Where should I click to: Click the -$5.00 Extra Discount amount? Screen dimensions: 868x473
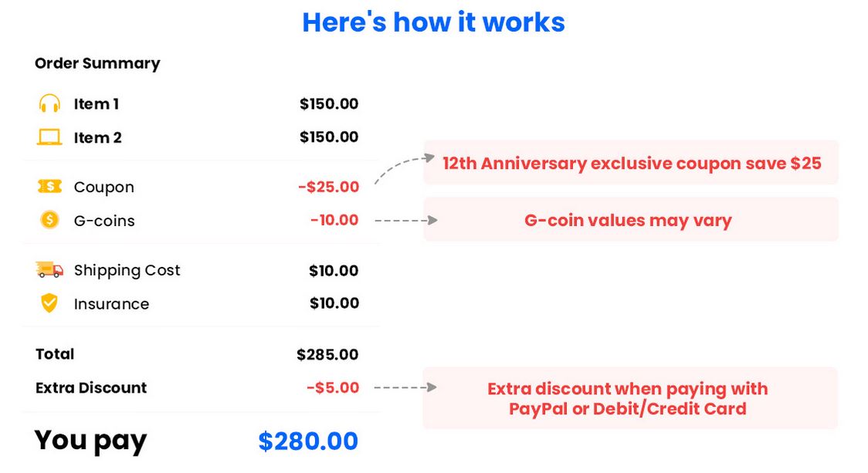pos(334,388)
